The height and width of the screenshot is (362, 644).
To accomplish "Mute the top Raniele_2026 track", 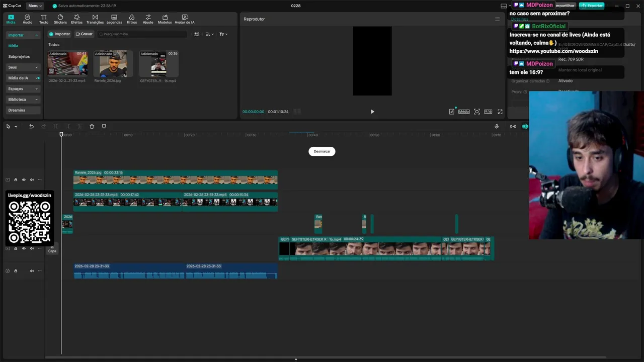I will tap(32, 179).
